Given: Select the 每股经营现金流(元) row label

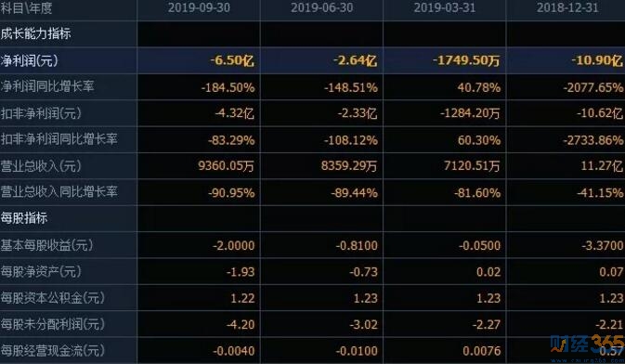Looking at the screenshot, I should pyautogui.click(x=53, y=350).
